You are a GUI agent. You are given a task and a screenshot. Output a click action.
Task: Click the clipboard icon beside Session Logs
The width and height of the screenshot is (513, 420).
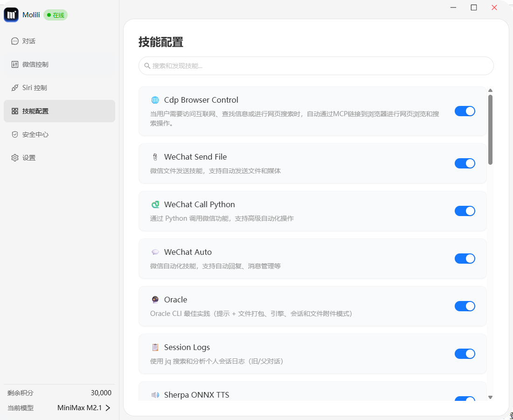click(x=155, y=347)
